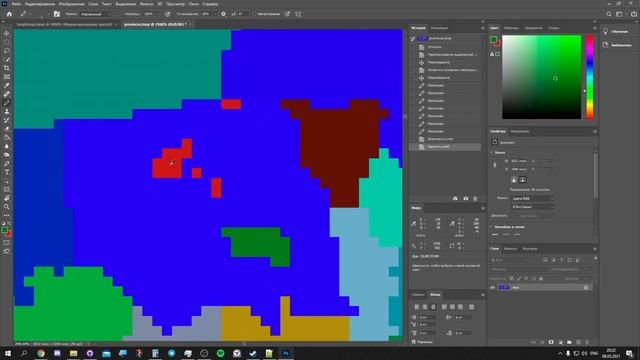640x360 pixels.
Task: Select the Hand tool
Action: click(x=7, y=198)
